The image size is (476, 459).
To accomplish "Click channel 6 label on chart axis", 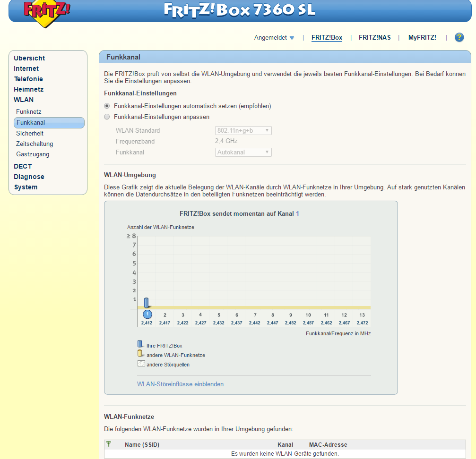I will pyautogui.click(x=237, y=315).
